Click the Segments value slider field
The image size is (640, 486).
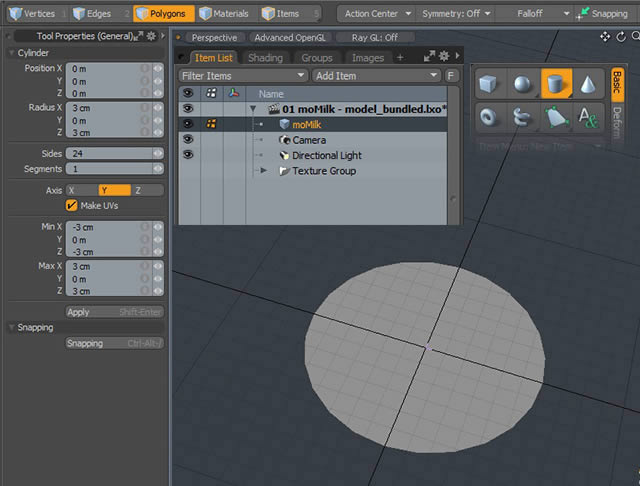(115, 169)
